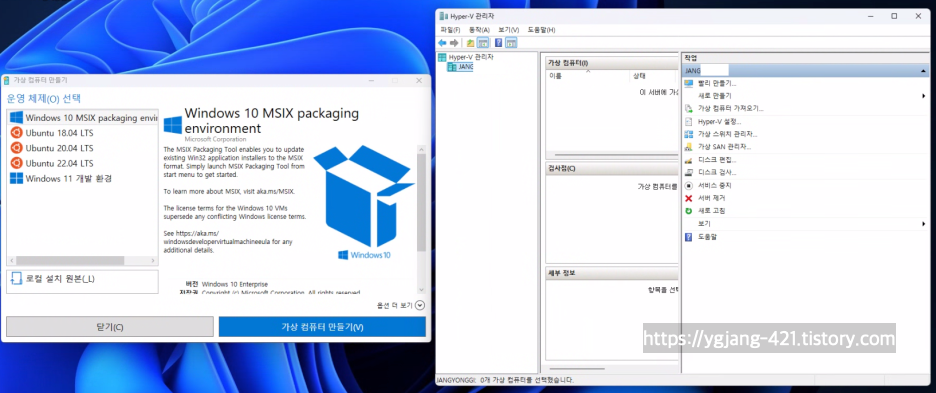The width and height of the screenshot is (936, 393).
Task: Choose Ubuntu 20.04 LTS in the OS list
Action: pyautogui.click(x=83, y=148)
